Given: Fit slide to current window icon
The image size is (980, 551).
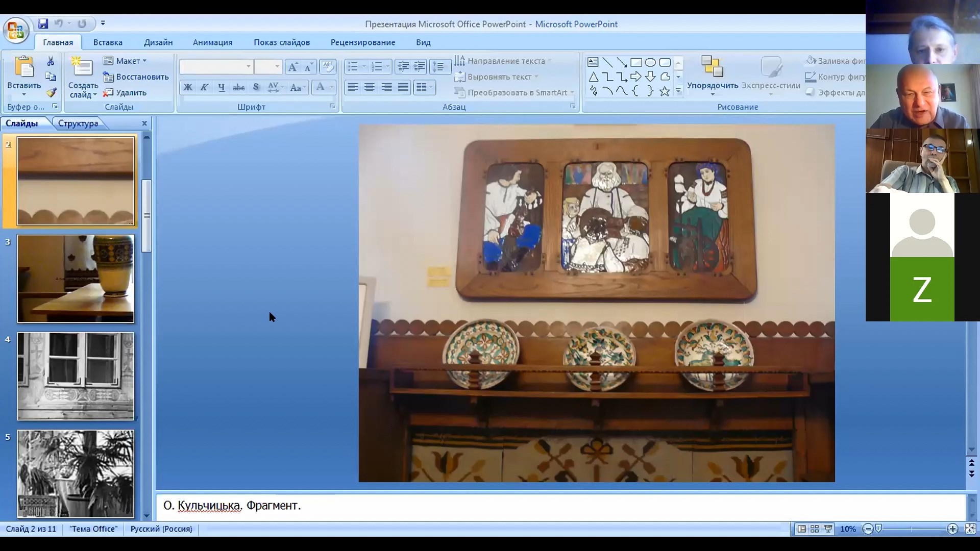Looking at the screenshot, I should tap(970, 529).
